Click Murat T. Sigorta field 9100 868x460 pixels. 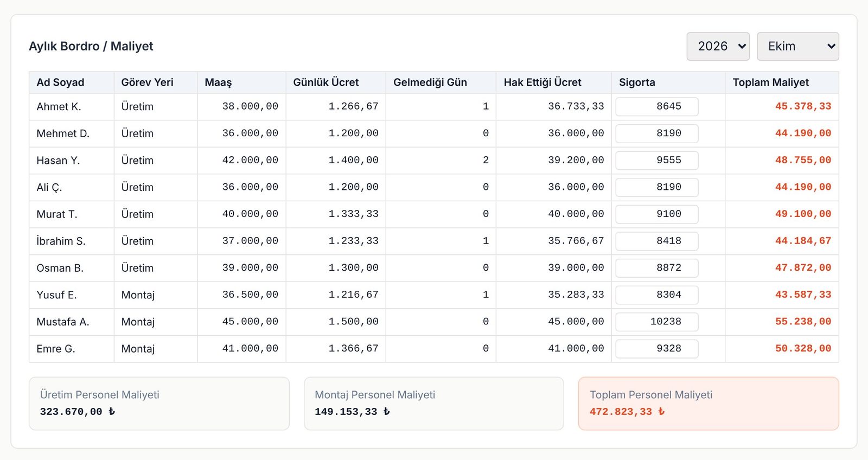657,214
